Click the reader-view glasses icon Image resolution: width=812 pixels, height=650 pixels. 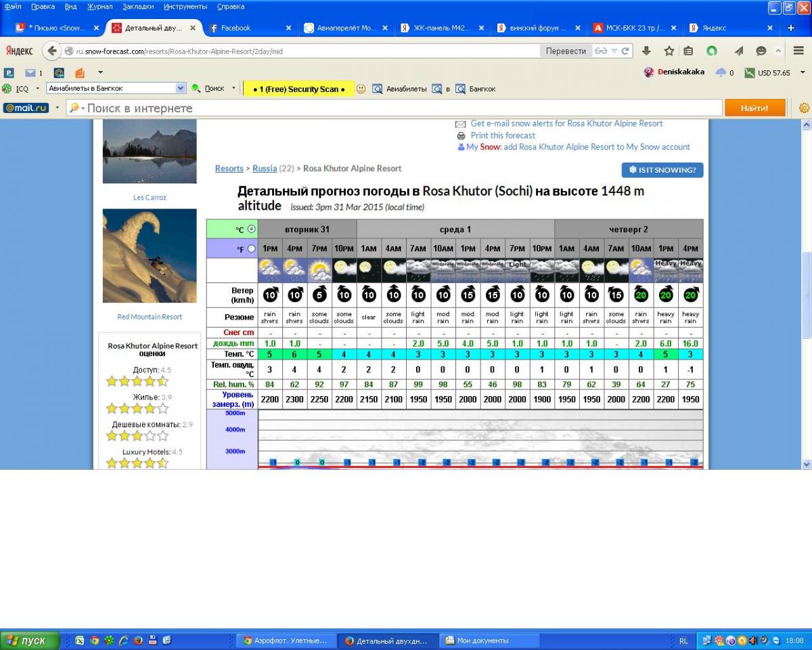[601, 51]
